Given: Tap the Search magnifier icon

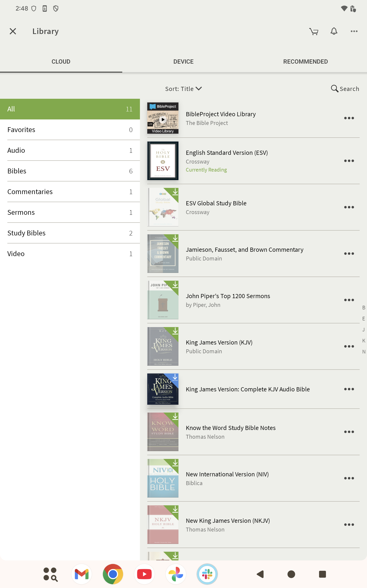Looking at the screenshot, I should point(334,89).
